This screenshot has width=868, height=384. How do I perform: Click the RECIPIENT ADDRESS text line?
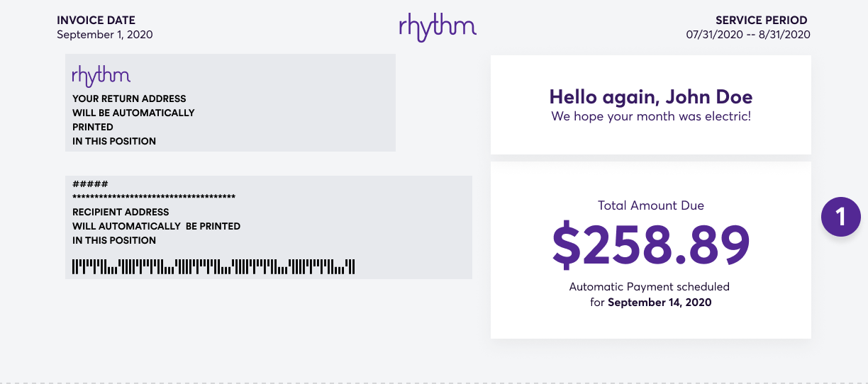click(x=121, y=212)
